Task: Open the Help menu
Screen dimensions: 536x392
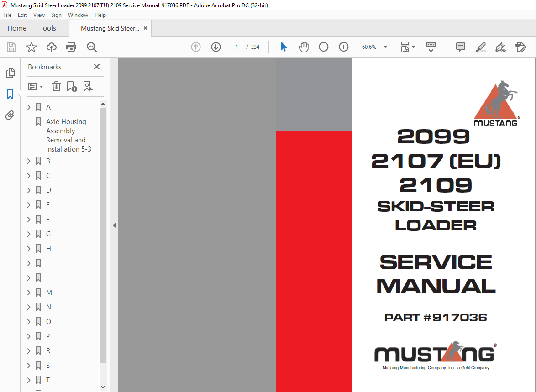Action: (100, 15)
